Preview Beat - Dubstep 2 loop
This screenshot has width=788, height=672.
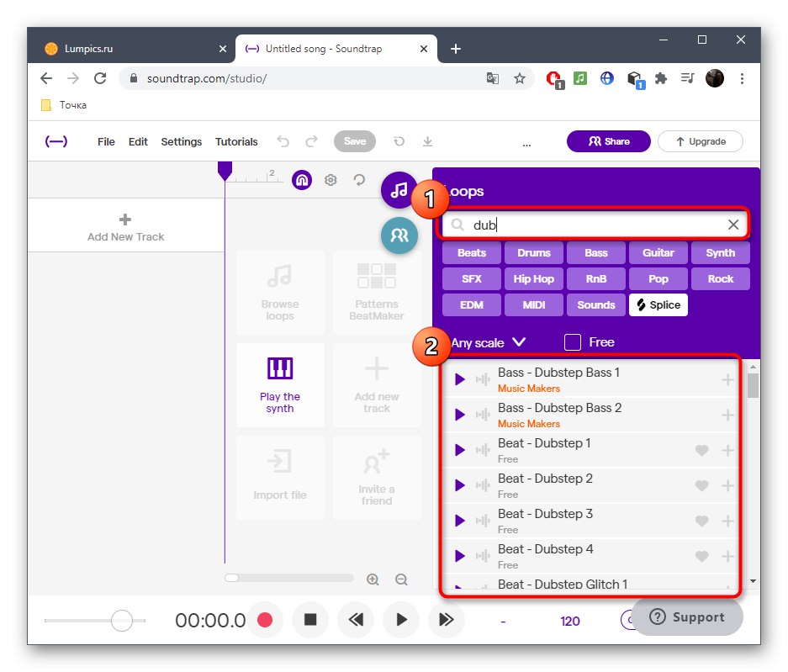[460, 485]
